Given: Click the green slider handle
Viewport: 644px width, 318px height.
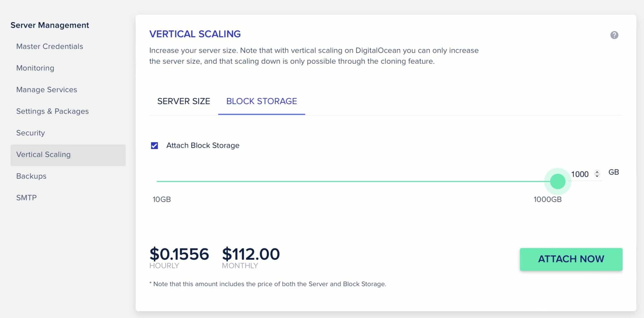Looking at the screenshot, I should [x=558, y=182].
